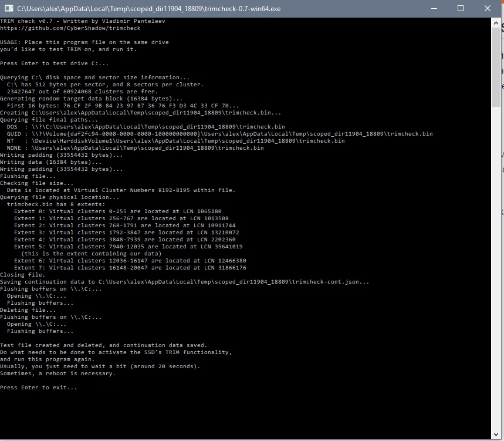Viewport: 504px width, 441px height.
Task: Minimize the trimcheck console window
Action: click(434, 8)
